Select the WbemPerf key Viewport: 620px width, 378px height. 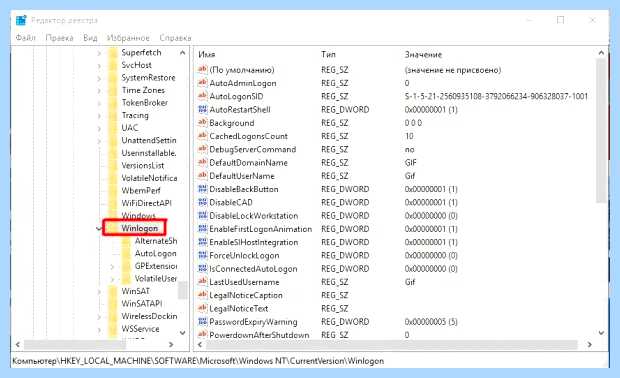[141, 191]
